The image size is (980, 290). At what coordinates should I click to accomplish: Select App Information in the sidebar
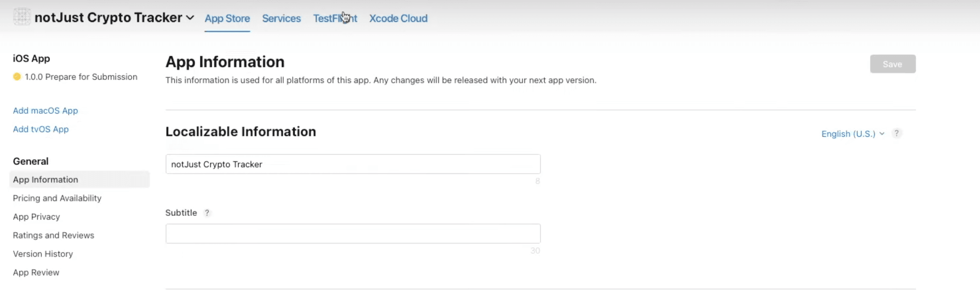[80, 179]
